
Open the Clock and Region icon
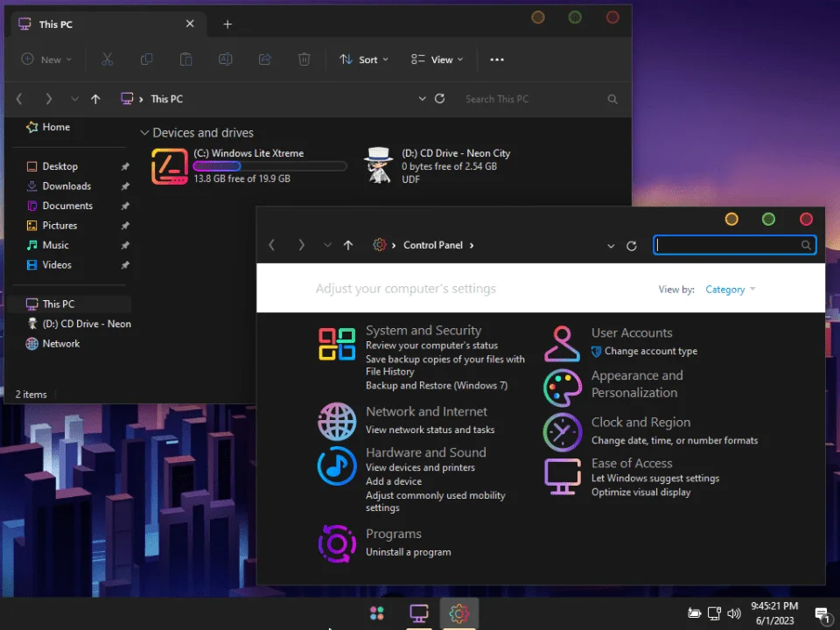pyautogui.click(x=562, y=431)
